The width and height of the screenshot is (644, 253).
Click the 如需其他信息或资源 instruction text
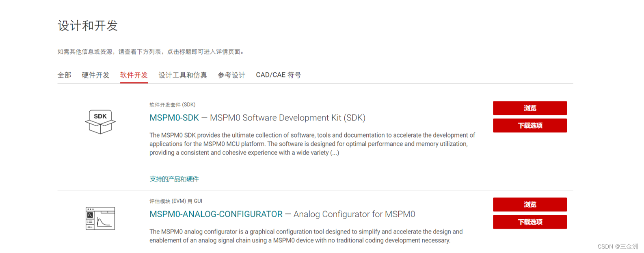[151, 52]
